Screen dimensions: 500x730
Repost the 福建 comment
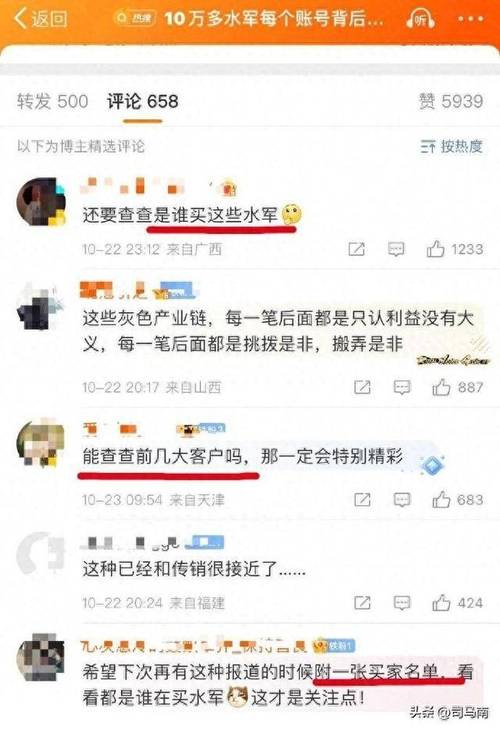click(x=362, y=603)
